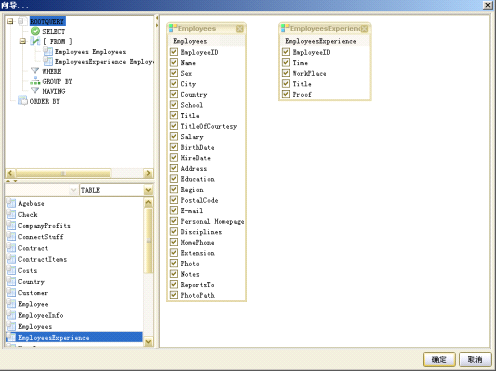Click the GROUP BY icon in query tree
497x371 pixels.
tap(35, 81)
